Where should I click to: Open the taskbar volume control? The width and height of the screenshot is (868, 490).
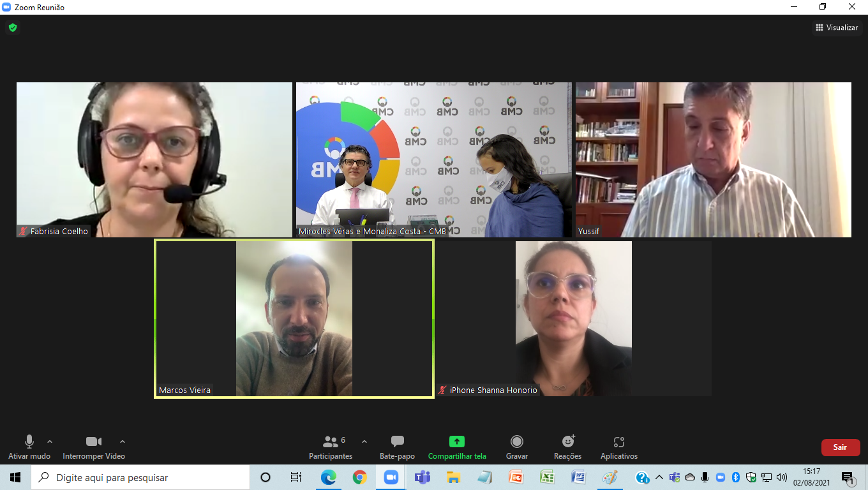tap(781, 477)
